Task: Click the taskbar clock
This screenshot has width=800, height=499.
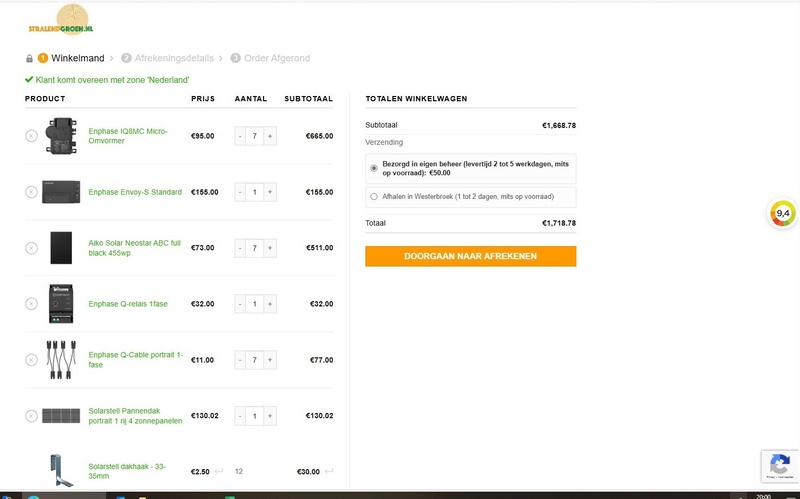Action: [x=763, y=496]
